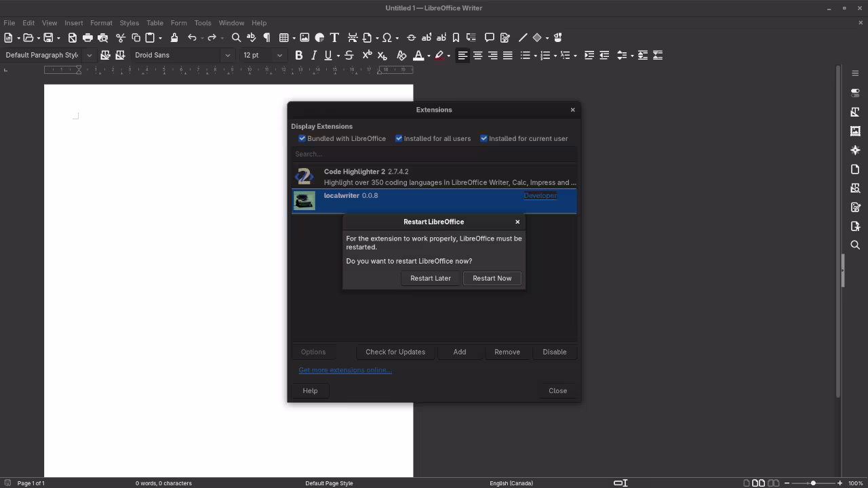
Task: Open the font size dropdown
Action: pyautogui.click(x=279, y=55)
